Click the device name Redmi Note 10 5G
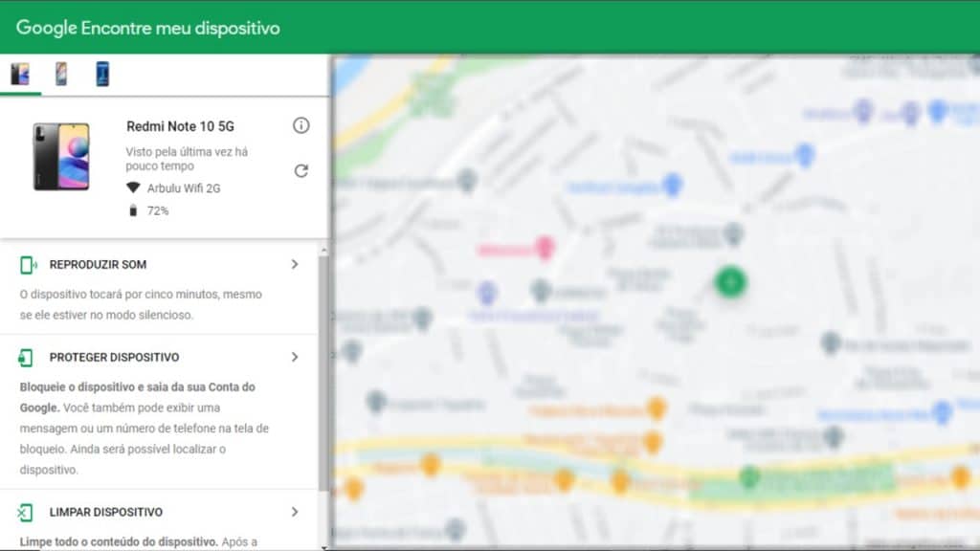Image resolution: width=980 pixels, height=551 pixels. pyautogui.click(x=180, y=126)
